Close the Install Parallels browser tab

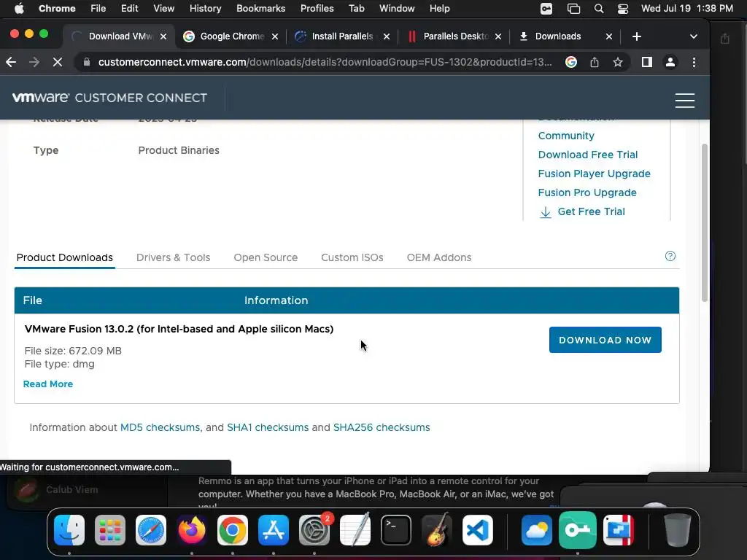click(387, 36)
